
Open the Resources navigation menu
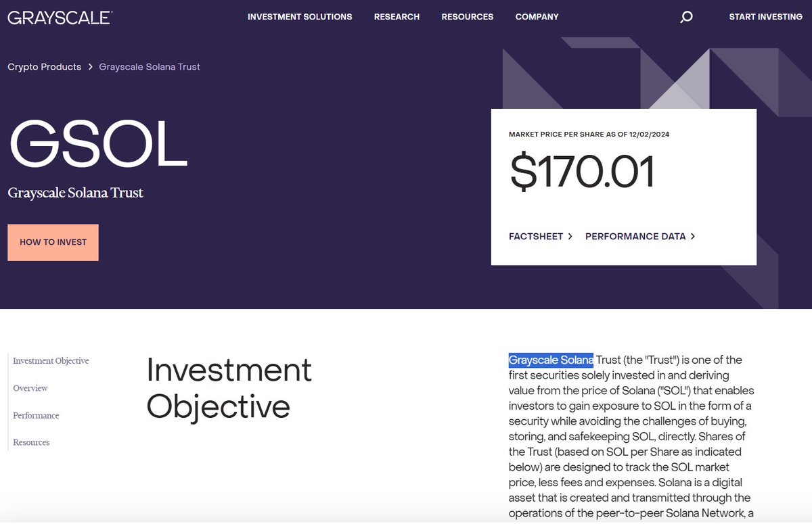[468, 17]
